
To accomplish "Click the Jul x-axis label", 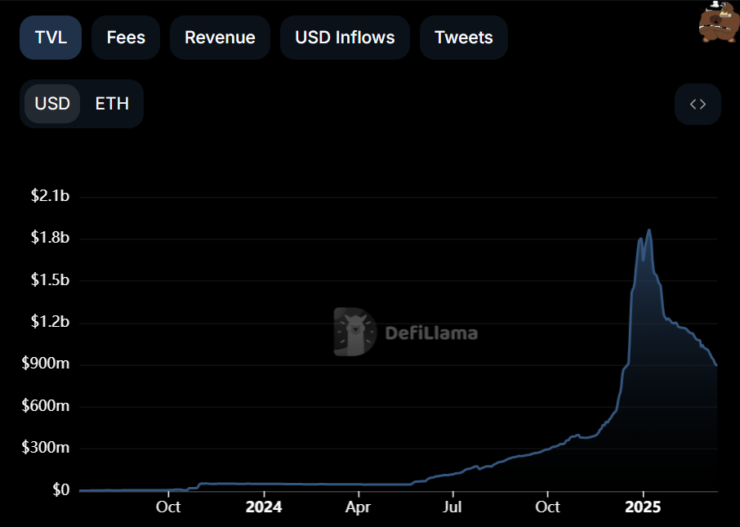I will [x=453, y=508].
